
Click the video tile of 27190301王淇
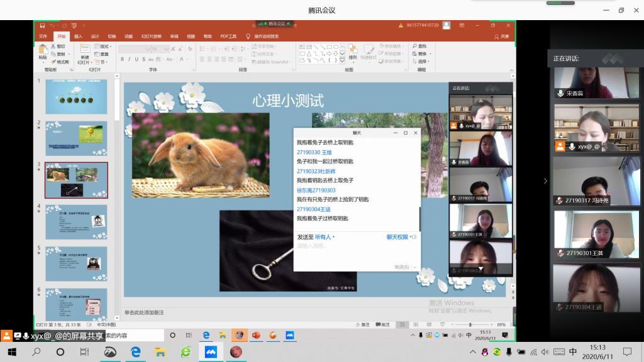[596, 234]
